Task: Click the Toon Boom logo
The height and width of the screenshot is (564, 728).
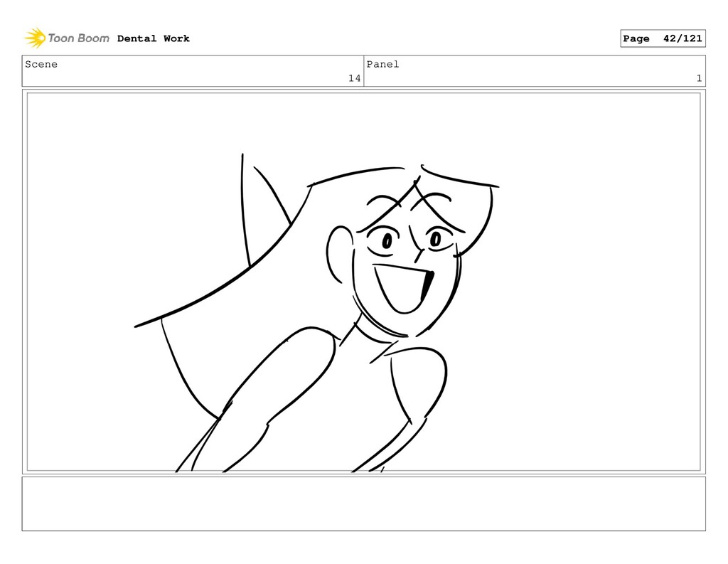Action: [66, 38]
